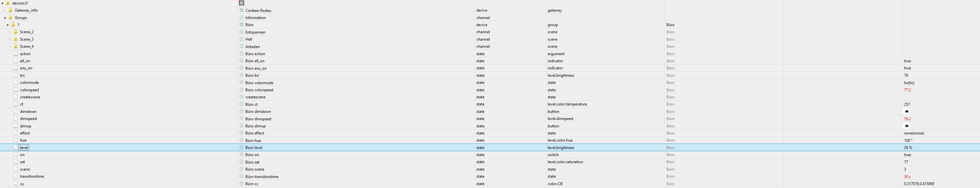This screenshot has height=188, width=980.
Task: Click the bri value 76
Action: pos(906,75)
